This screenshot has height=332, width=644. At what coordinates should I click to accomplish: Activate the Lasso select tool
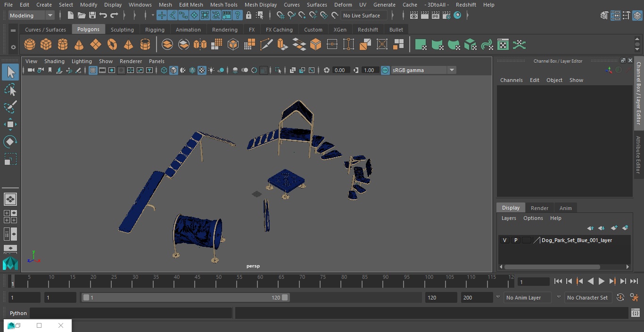click(x=10, y=89)
